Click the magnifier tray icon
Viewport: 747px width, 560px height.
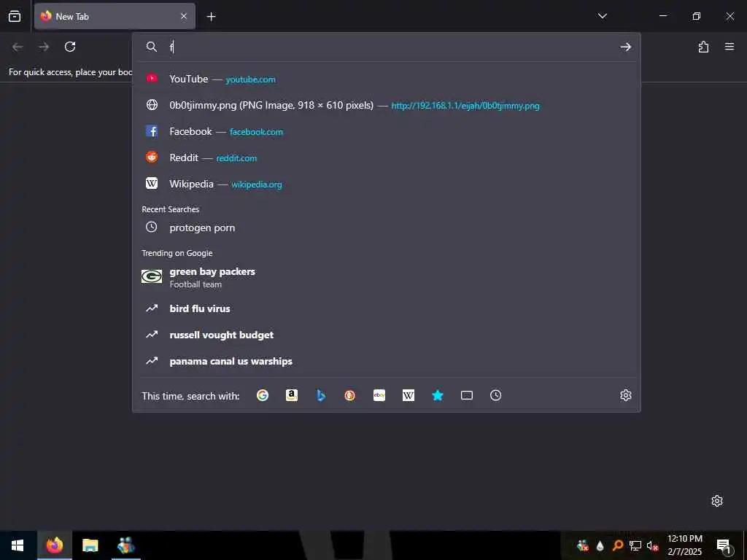(x=617, y=545)
